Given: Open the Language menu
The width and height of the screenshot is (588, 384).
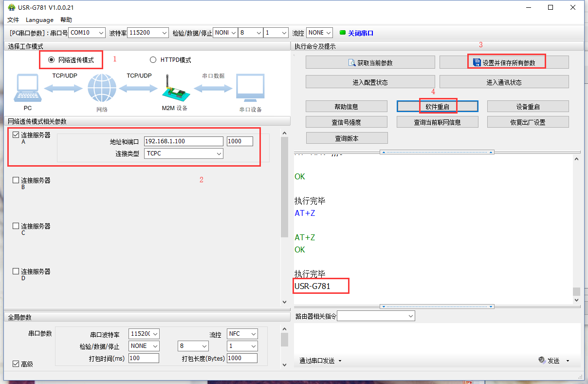Looking at the screenshot, I should coord(39,20).
